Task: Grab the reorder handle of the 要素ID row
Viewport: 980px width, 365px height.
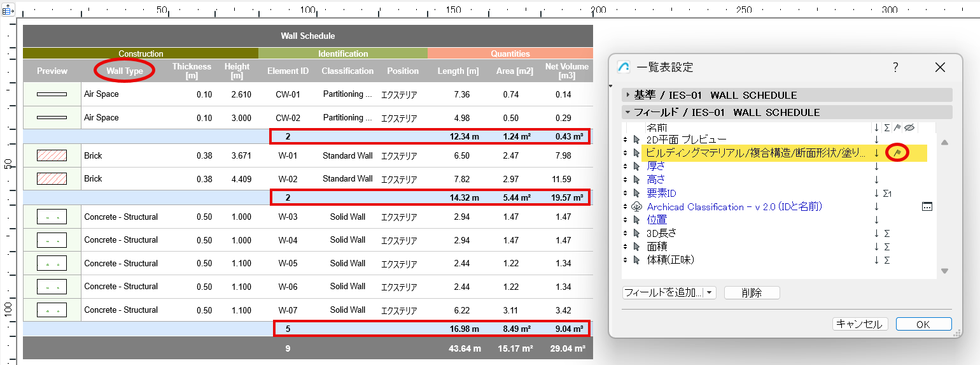Action: 626,193
